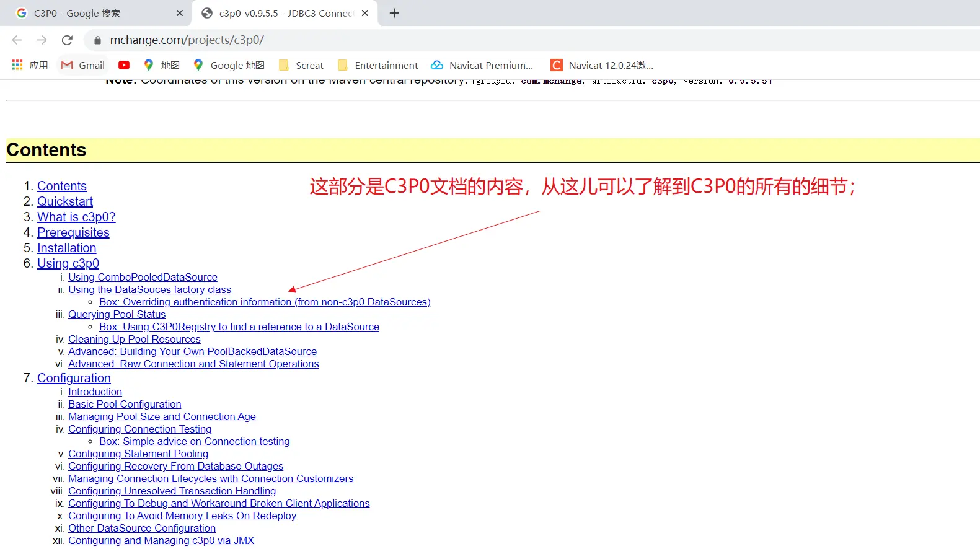Click the browser back arrow button

[17, 40]
